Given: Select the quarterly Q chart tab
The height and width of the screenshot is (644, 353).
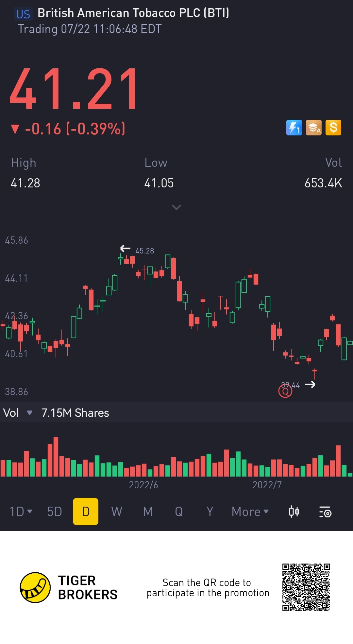Looking at the screenshot, I should coord(179,512).
